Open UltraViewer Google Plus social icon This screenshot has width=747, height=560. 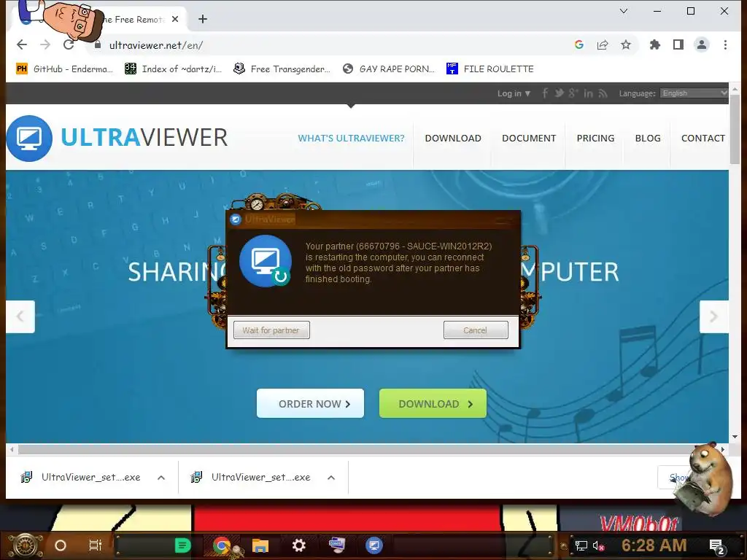(x=573, y=93)
